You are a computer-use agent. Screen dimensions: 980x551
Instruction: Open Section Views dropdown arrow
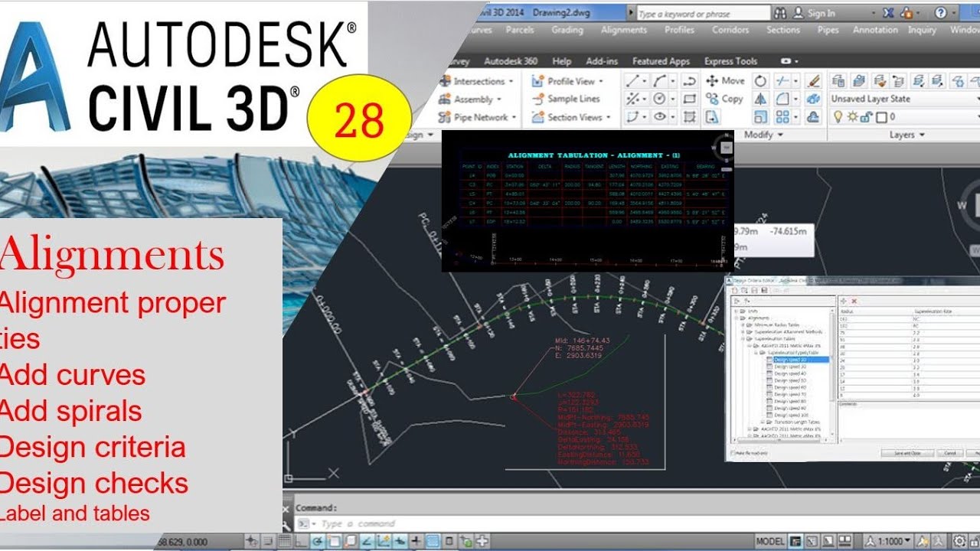(609, 117)
